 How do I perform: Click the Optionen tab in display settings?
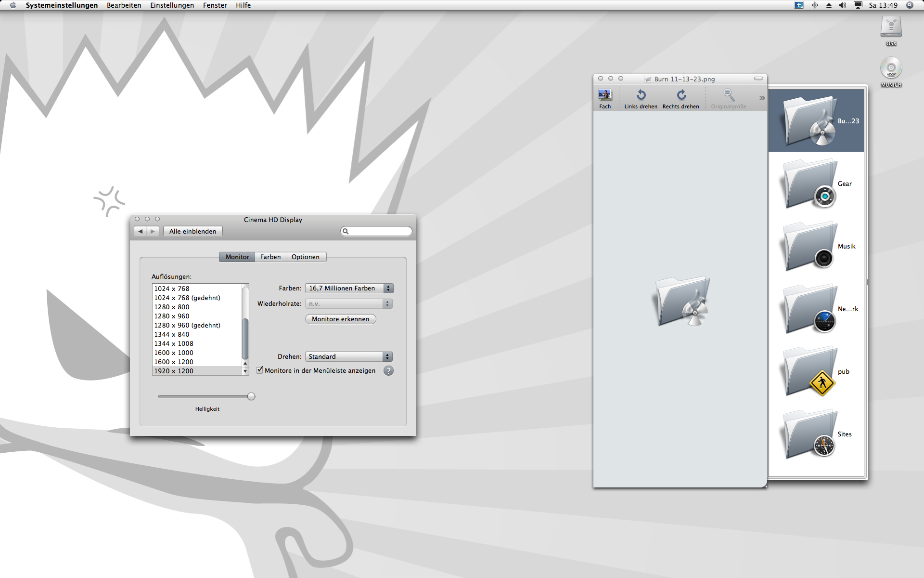pos(305,256)
